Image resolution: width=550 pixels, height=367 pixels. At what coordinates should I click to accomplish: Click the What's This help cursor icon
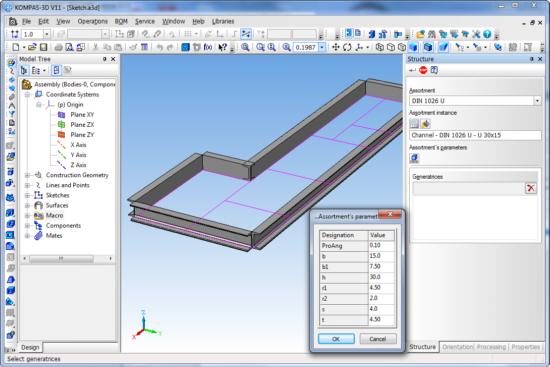coord(222,47)
